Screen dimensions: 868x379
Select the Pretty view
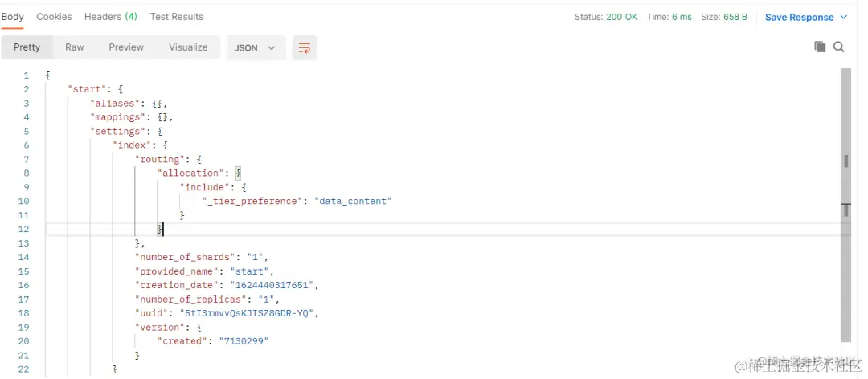tap(27, 47)
